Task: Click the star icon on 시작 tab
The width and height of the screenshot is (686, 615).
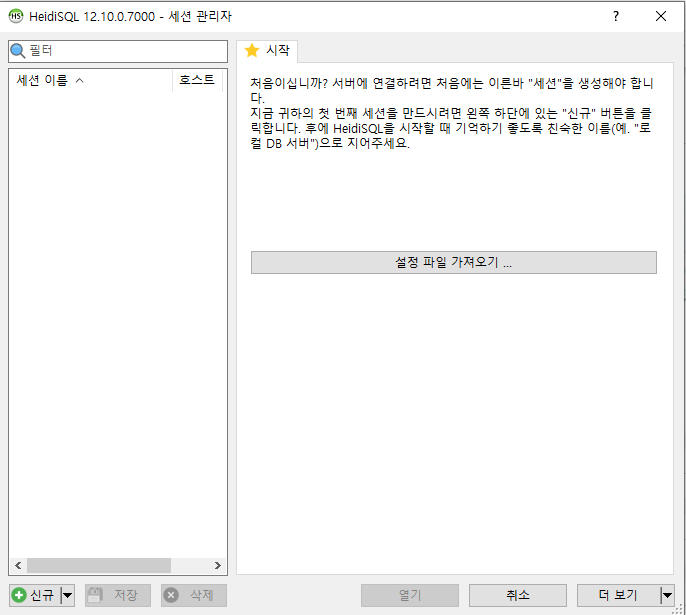Action: tap(252, 50)
